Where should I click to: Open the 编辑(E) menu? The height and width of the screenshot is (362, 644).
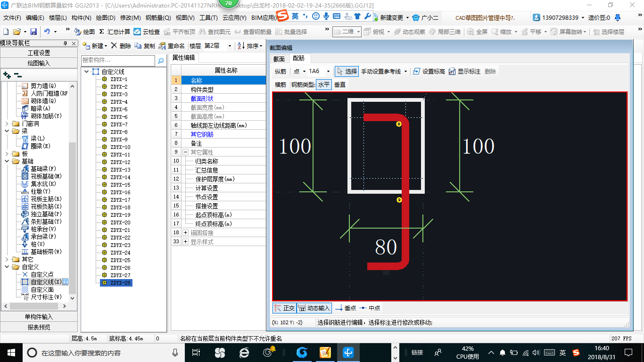pyautogui.click(x=35, y=17)
